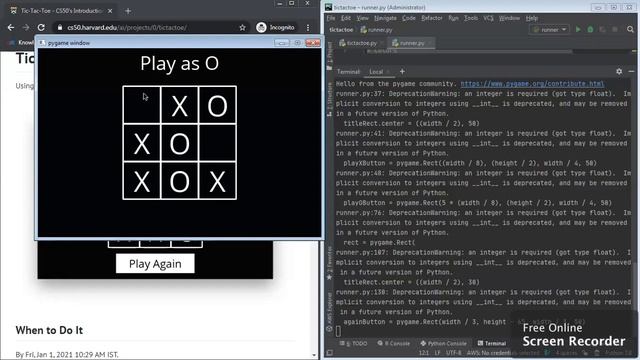Viewport: 640px width, 360px height.
Task: Open PyCharm Code menu
Action: (x=409, y=18)
